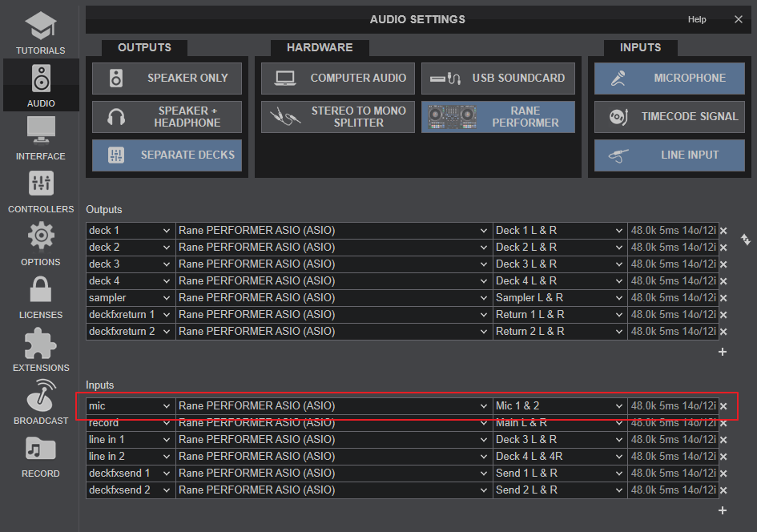
Task: Open the Send 1 L & R channel dropdown
Action: 560,474
